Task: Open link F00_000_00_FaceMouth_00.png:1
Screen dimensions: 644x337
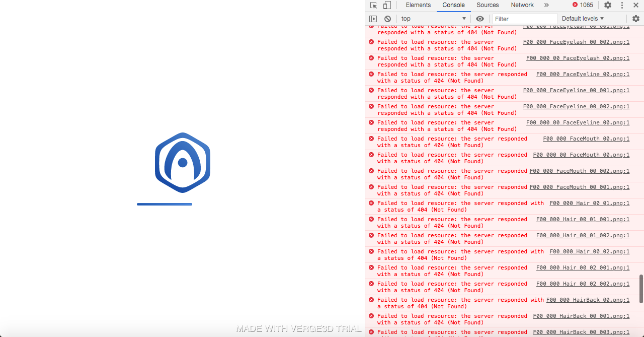Action: 581,155
